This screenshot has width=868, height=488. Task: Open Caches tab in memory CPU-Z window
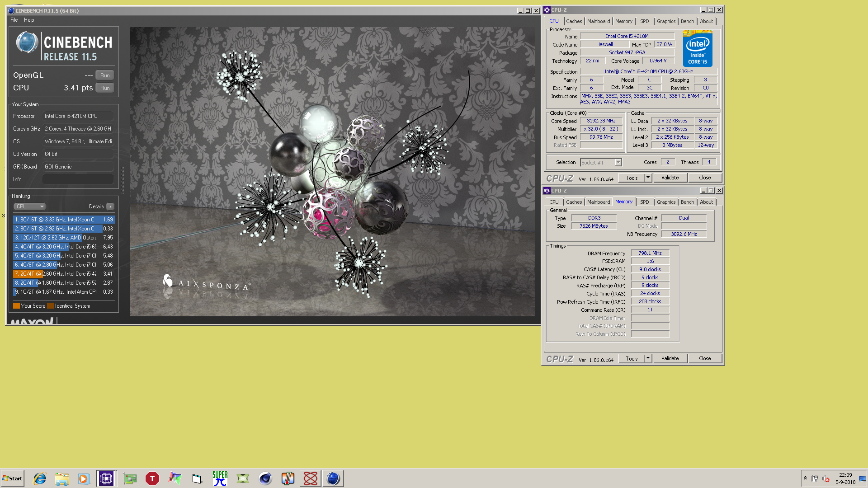tap(574, 202)
